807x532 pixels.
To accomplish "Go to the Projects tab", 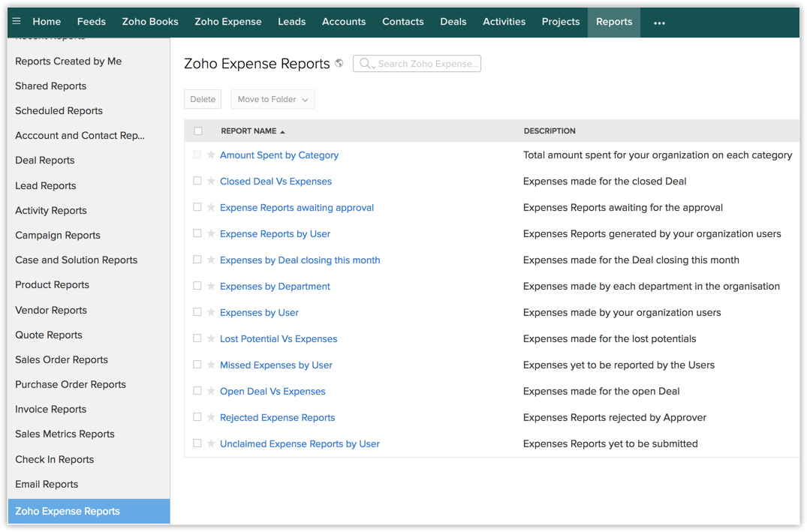I will pos(561,22).
